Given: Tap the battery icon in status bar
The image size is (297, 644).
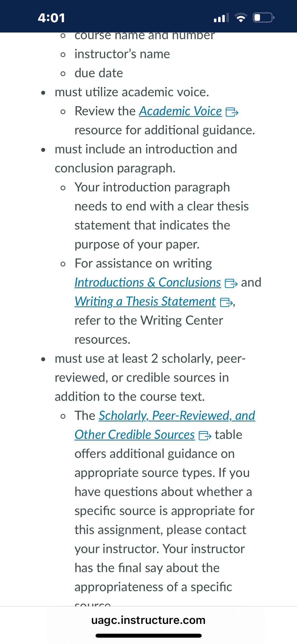Looking at the screenshot, I should click(264, 18).
